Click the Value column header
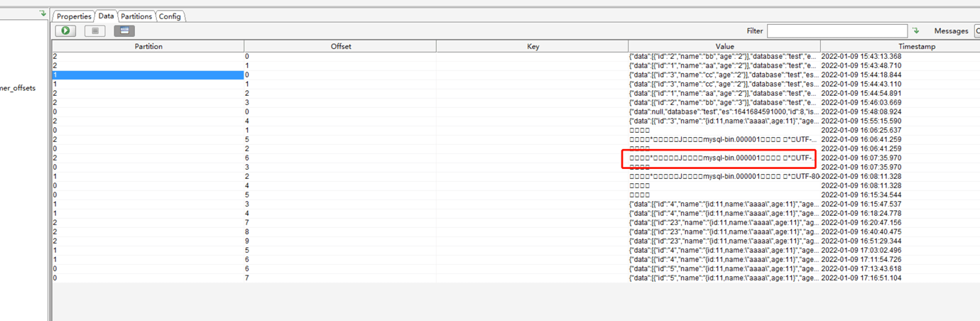Viewport: 980px width, 321px height. 724,46
